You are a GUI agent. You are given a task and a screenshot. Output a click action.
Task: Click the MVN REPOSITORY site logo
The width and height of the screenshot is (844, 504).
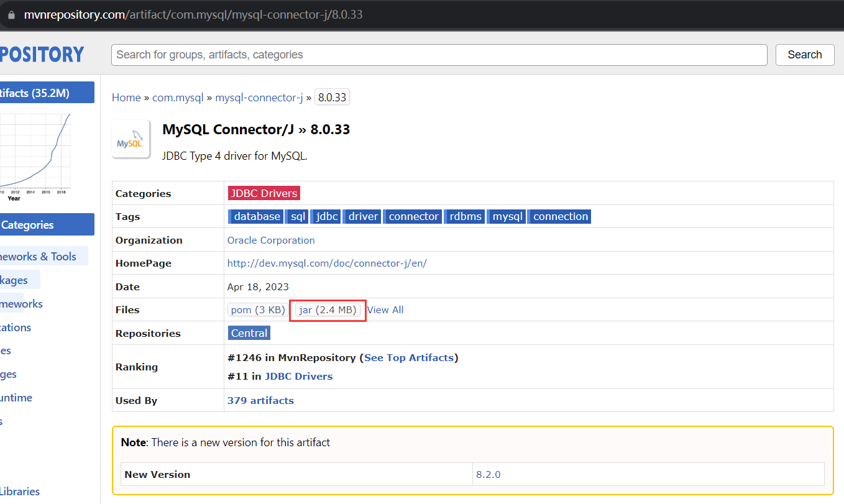[42, 55]
